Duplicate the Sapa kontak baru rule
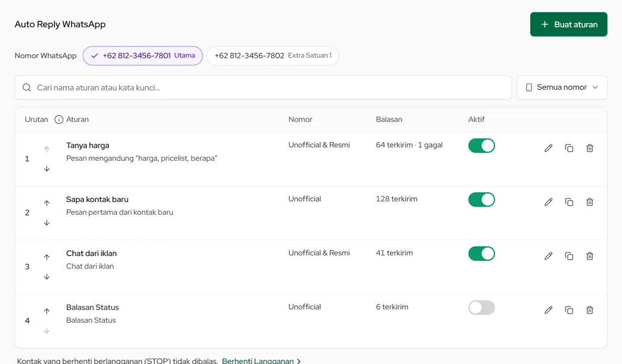This screenshot has height=364, width=622. pyautogui.click(x=569, y=202)
